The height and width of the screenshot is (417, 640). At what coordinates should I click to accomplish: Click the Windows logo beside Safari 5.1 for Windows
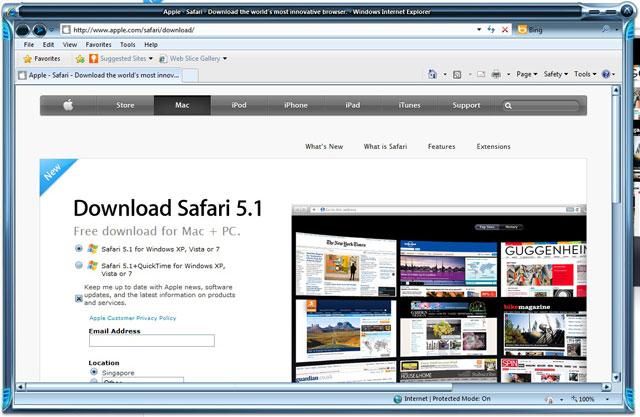[93, 249]
